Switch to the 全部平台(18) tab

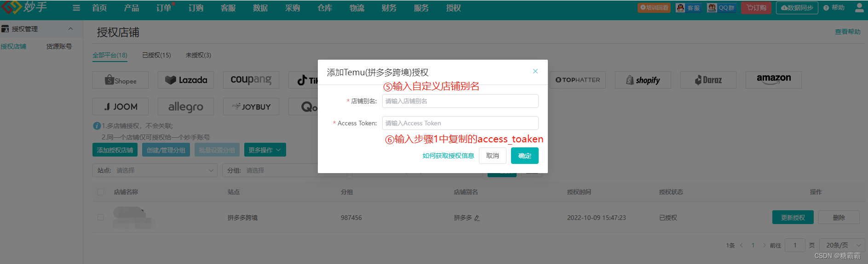point(110,55)
